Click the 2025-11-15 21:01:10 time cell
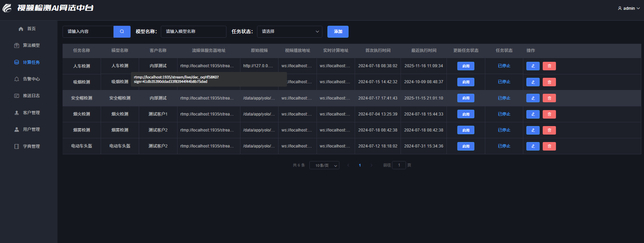 [x=424, y=98]
